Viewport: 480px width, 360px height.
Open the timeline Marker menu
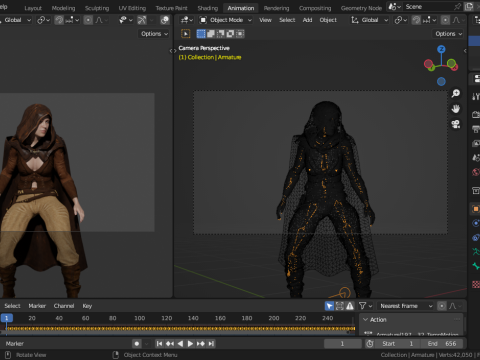click(15, 344)
